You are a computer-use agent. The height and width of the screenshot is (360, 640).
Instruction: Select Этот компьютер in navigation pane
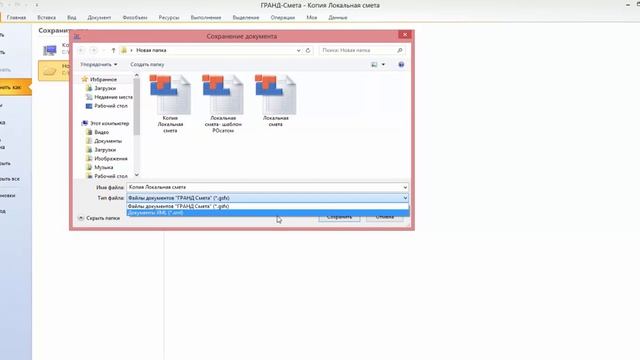tap(105, 123)
